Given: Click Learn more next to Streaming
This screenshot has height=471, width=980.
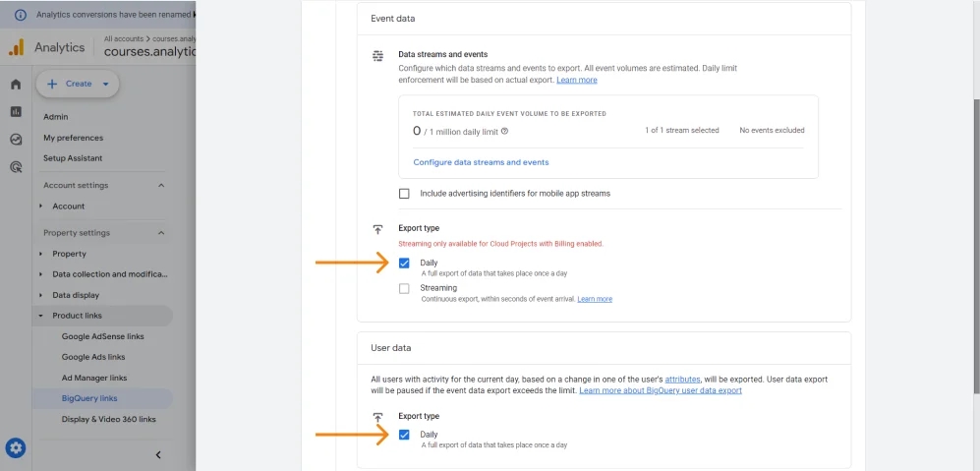Looking at the screenshot, I should pyautogui.click(x=595, y=300).
